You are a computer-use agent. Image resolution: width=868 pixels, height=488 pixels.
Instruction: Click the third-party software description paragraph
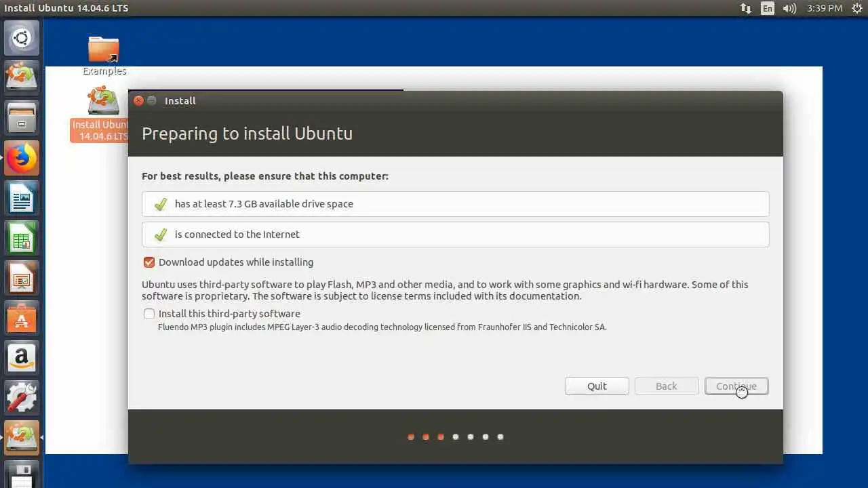(x=445, y=290)
